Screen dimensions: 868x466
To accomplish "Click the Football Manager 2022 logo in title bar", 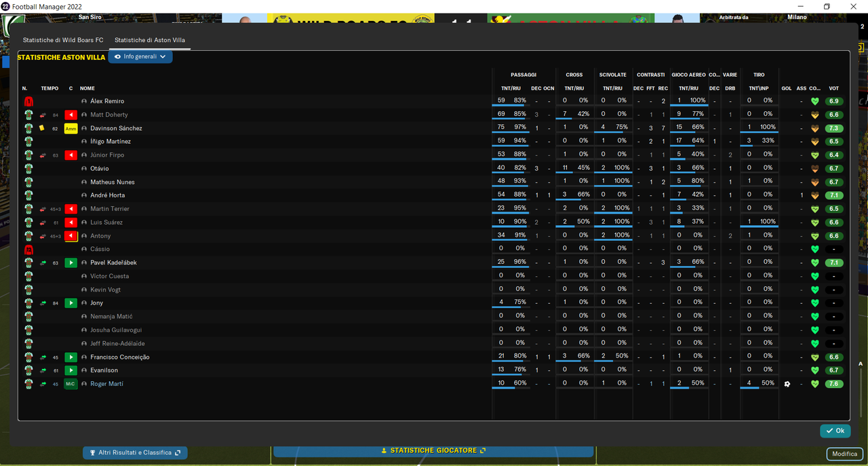I will 5,6.
